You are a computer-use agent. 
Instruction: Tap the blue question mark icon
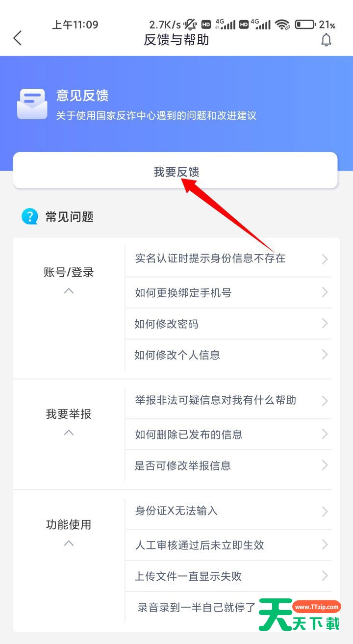tap(30, 216)
